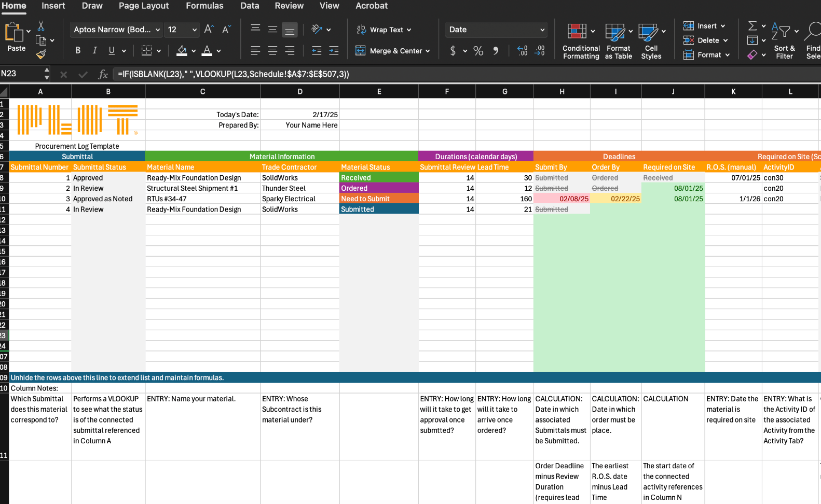Click the Insert Function fx icon
This screenshot has height=504, width=821.
click(x=103, y=74)
